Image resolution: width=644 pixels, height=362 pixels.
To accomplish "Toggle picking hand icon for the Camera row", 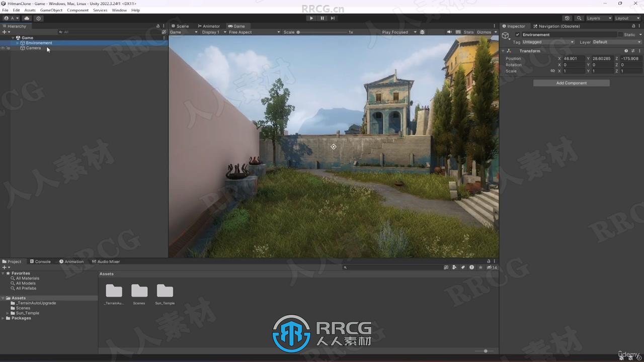I will click(x=8, y=48).
